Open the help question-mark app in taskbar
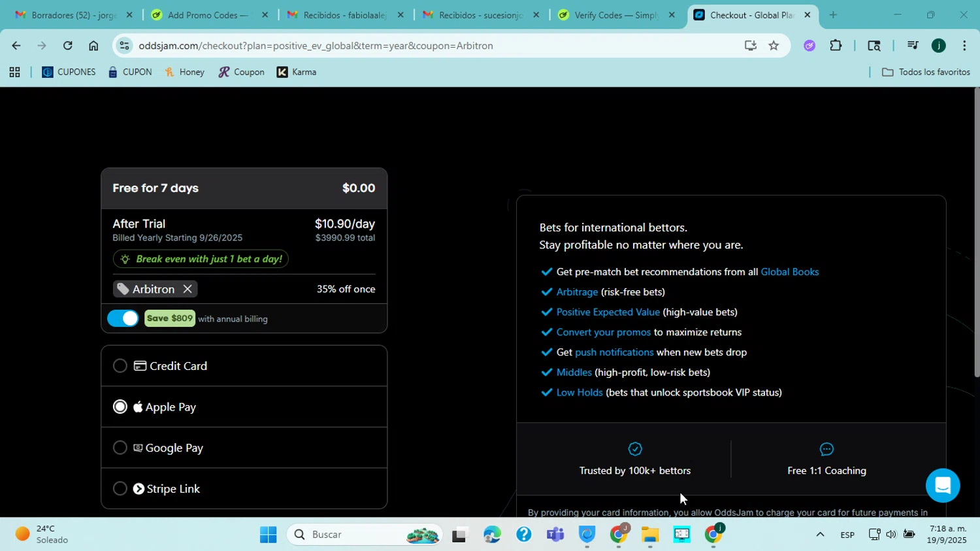This screenshot has width=980, height=551. pos(524,535)
